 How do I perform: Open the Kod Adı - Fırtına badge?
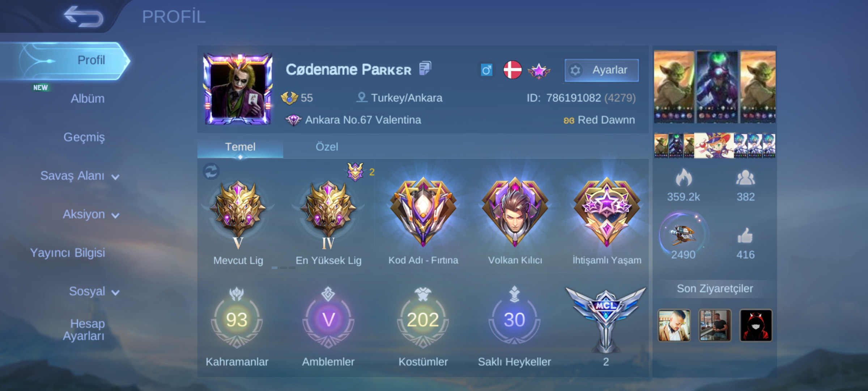pos(423,212)
